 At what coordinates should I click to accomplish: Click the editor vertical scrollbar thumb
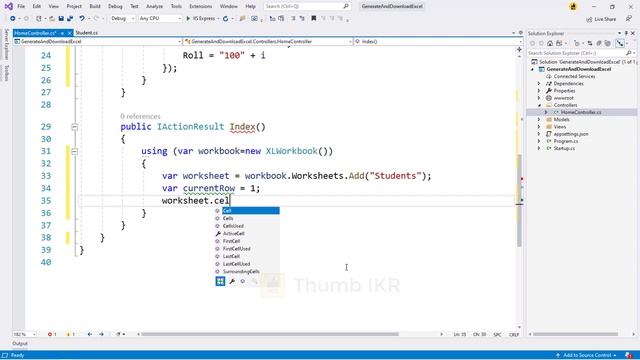(x=519, y=200)
